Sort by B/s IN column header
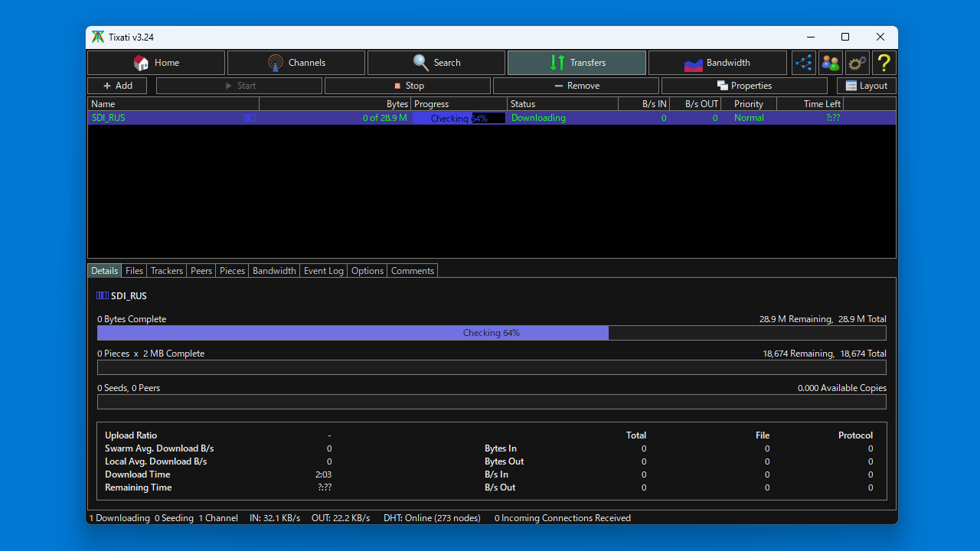This screenshot has height=551, width=980. coord(644,104)
